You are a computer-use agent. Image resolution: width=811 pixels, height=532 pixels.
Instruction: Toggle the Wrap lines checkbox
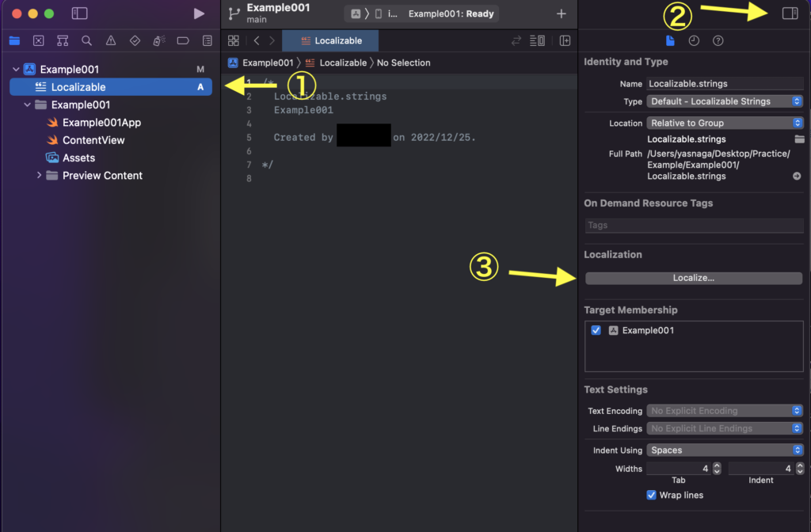652,495
